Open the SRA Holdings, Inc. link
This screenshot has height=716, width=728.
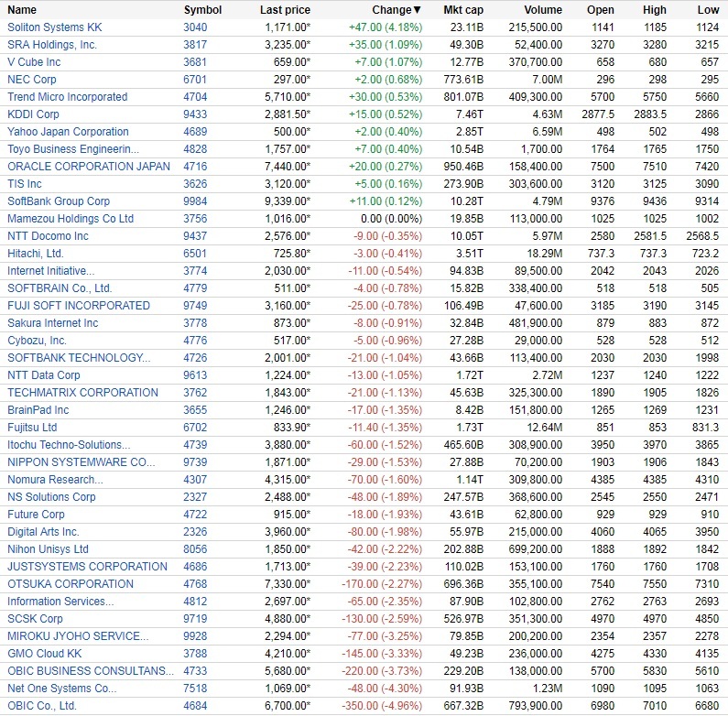(x=52, y=45)
